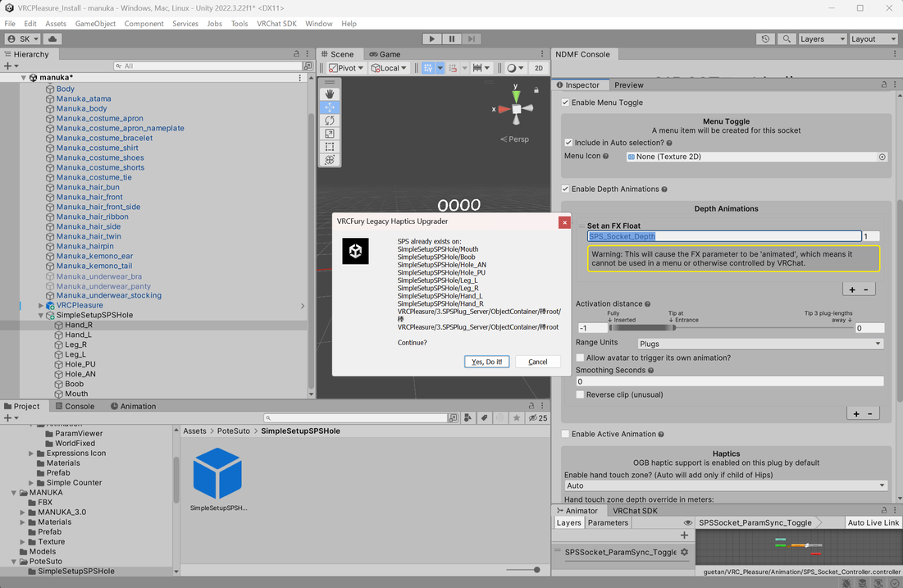Click the hidden packages count icon 25
Image resolution: width=903 pixels, height=588 pixels.
coord(538,417)
